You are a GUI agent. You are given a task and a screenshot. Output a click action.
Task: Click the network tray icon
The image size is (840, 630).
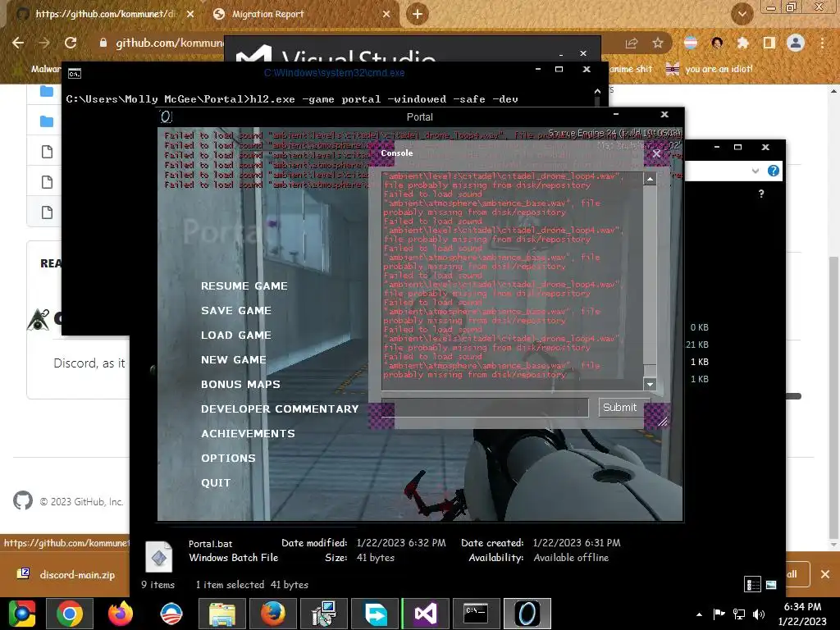click(x=739, y=614)
